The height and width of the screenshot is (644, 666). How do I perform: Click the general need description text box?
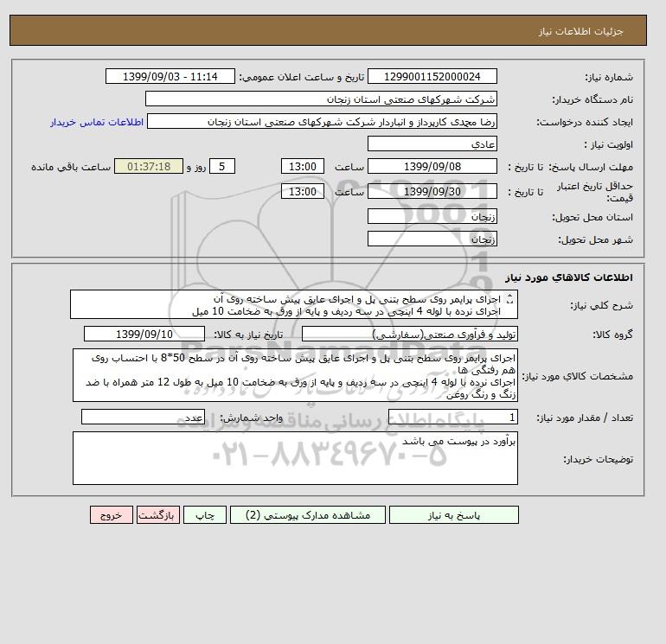(x=294, y=305)
